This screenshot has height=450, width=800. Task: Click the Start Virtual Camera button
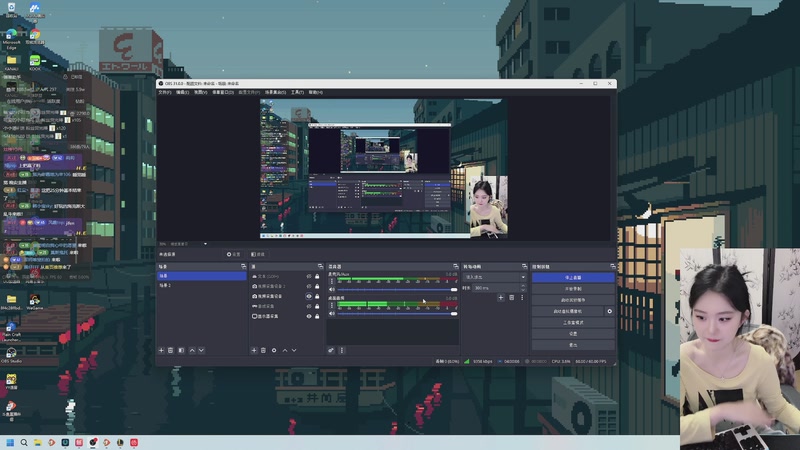[568, 311]
